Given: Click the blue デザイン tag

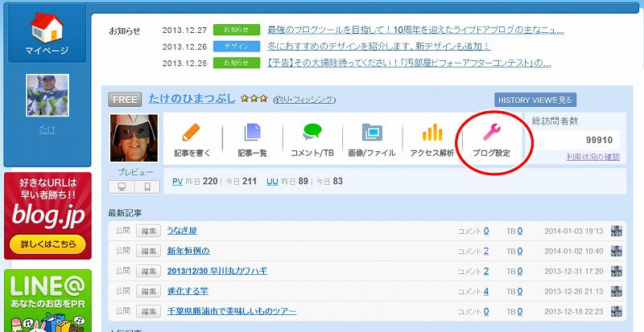Looking at the screenshot, I should point(237,47).
